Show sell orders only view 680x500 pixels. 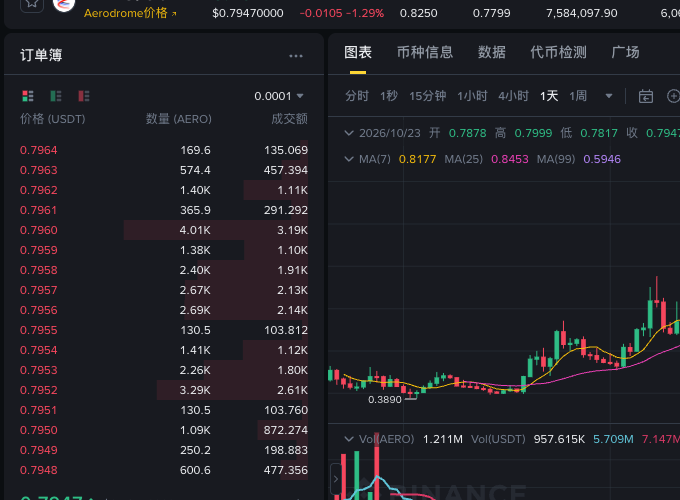pos(84,96)
